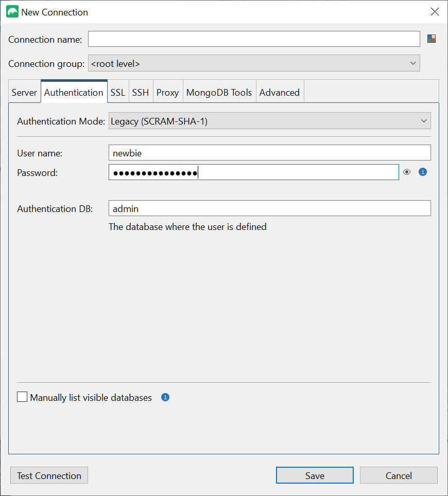This screenshot has width=448, height=496.
Task: Switch to the Advanced tab
Action: [280, 92]
